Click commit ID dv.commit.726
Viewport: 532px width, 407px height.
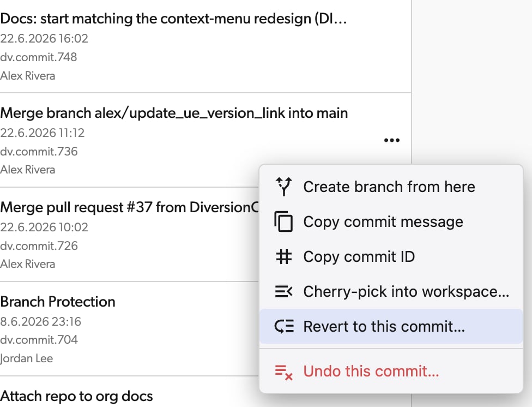pyautogui.click(x=39, y=246)
